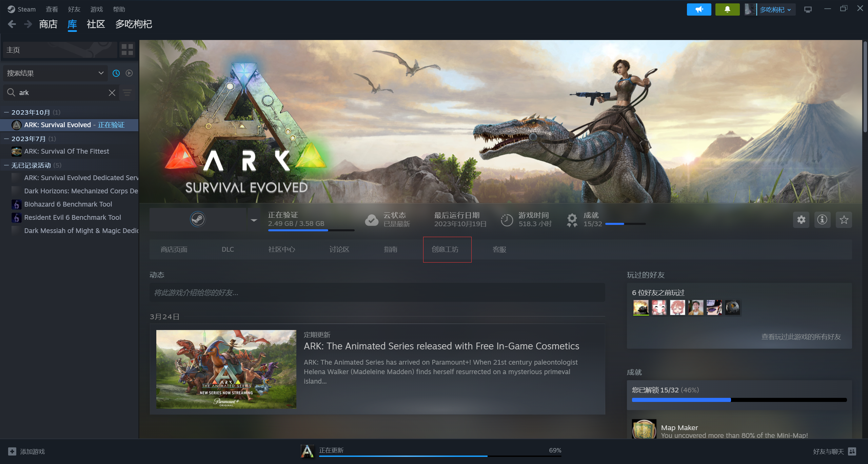868x464 pixels.
Task: Open 好友与聊天 friends chat icon
Action: (852, 451)
